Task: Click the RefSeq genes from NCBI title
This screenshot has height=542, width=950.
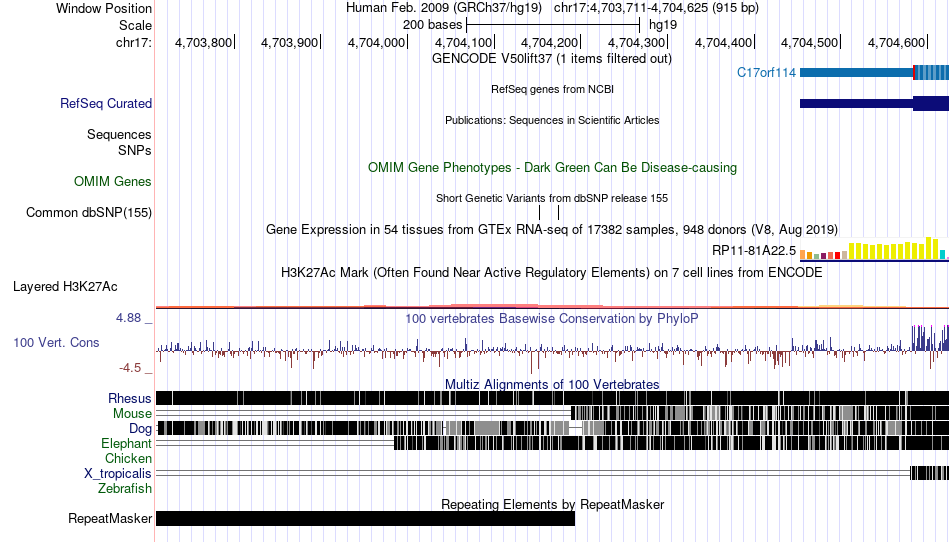Action: 552,89
